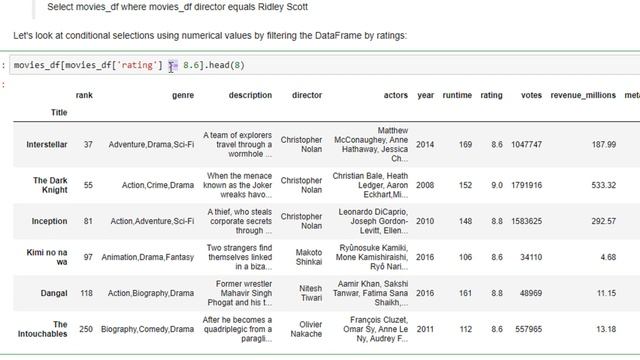The height and width of the screenshot is (360, 640).
Task: Click actors cell starting Leonardo DiCaprio
Action: point(373,221)
